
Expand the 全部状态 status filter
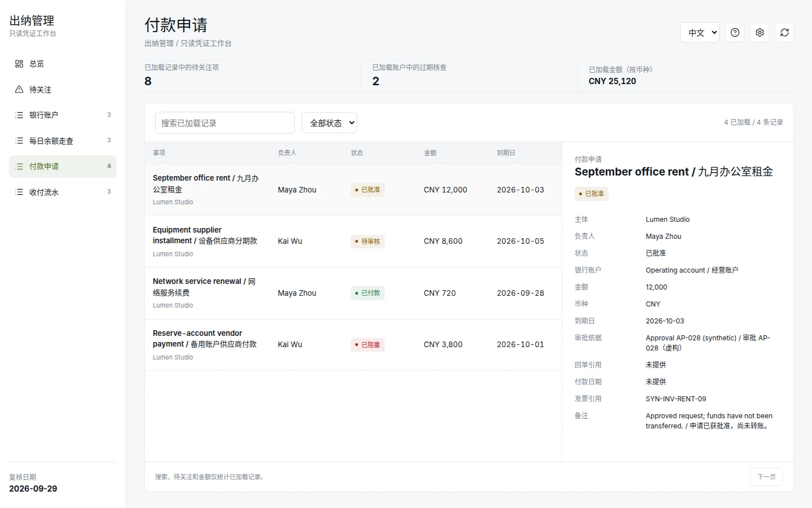tap(329, 123)
